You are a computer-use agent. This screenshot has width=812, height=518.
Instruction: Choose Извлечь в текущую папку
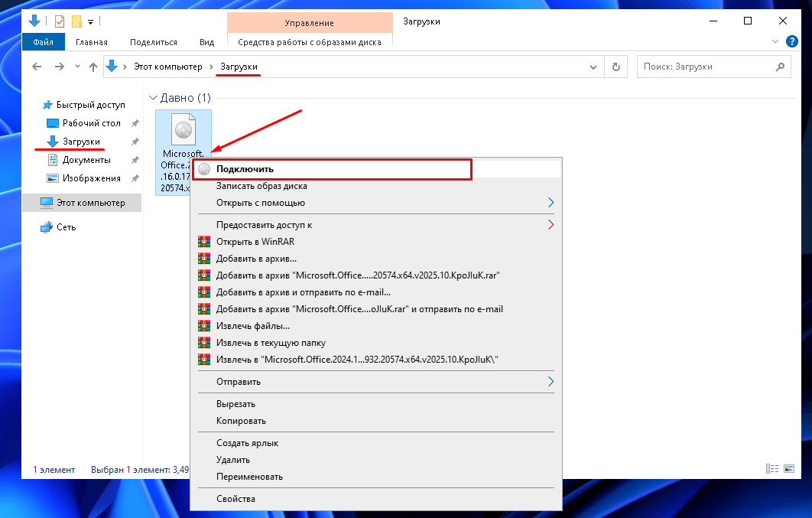[x=376, y=342]
